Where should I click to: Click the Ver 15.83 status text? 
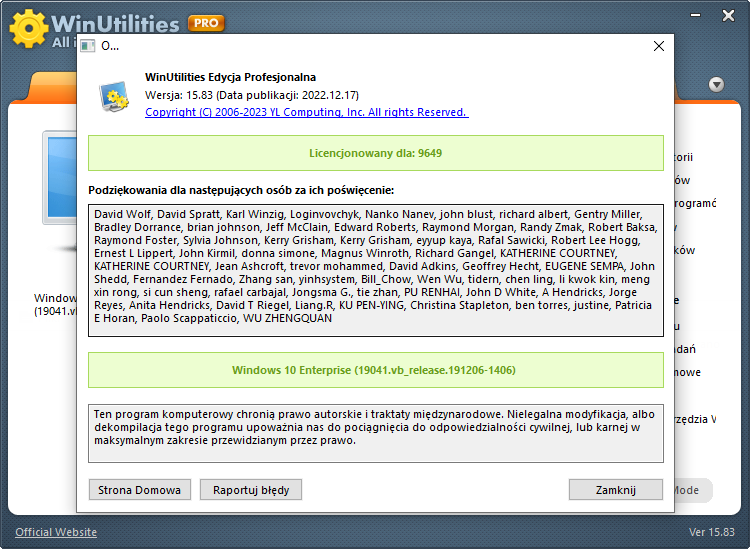(x=711, y=532)
